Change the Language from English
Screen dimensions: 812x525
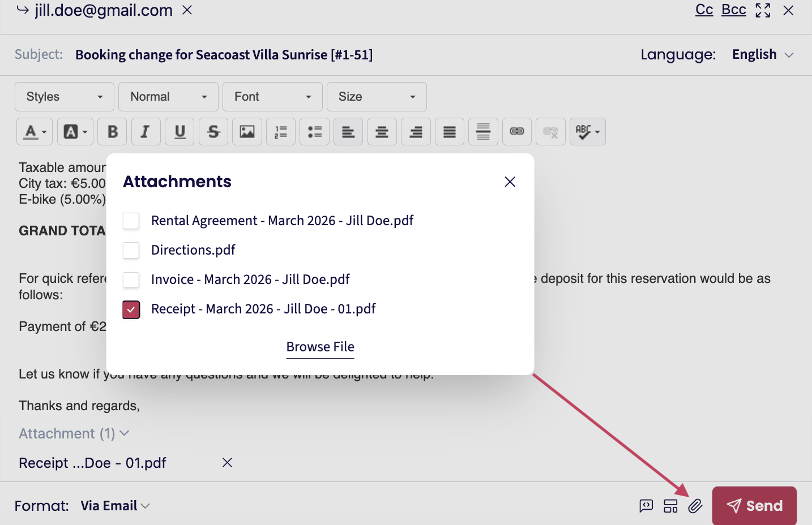pyautogui.click(x=763, y=55)
